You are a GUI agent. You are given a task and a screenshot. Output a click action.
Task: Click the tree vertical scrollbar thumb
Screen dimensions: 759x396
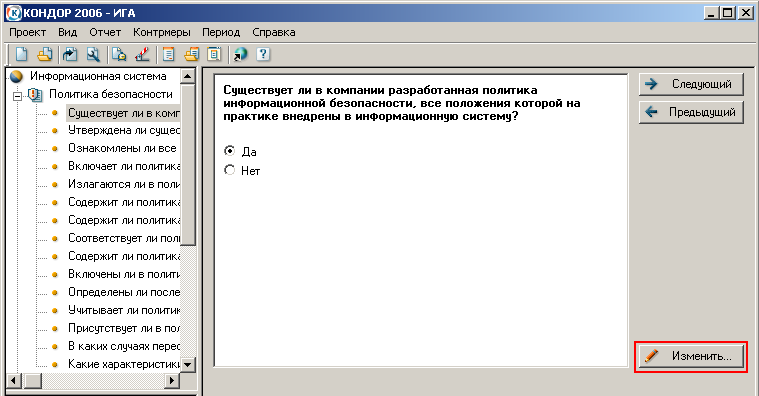pyautogui.click(x=188, y=164)
